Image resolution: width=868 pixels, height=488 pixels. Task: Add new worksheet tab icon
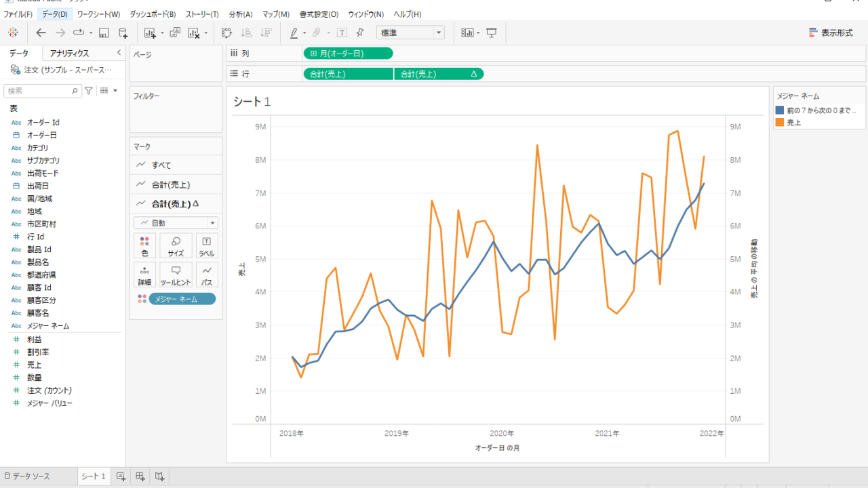tap(121, 476)
